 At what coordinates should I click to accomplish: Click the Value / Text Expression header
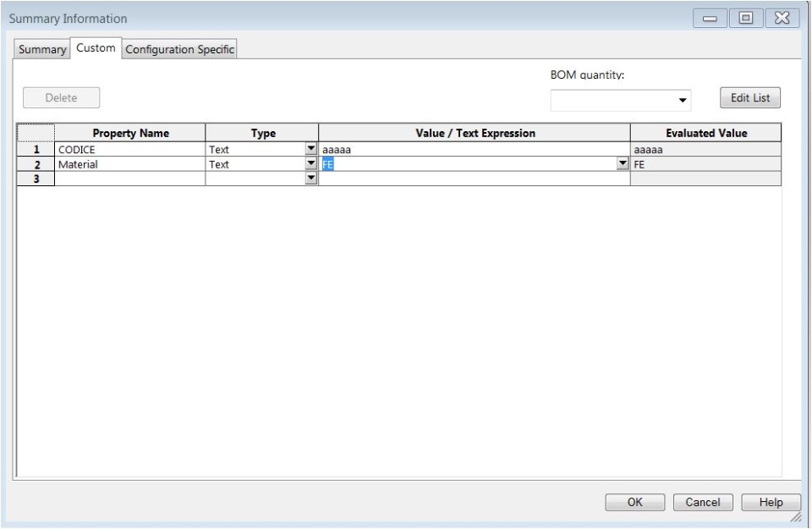point(475,133)
